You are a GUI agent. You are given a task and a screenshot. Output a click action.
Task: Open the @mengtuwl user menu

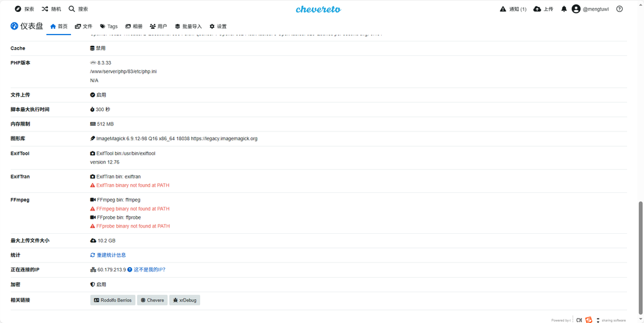tap(590, 9)
